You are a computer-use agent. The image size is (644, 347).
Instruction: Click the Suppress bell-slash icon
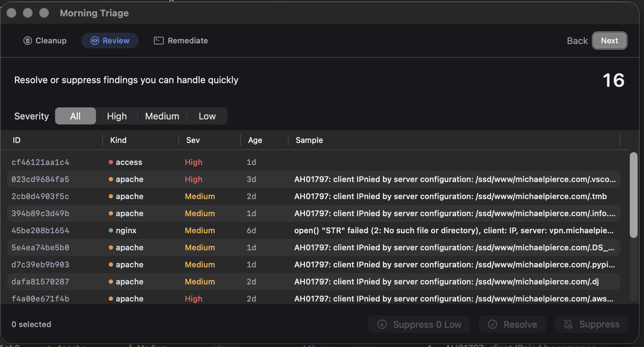(568, 324)
